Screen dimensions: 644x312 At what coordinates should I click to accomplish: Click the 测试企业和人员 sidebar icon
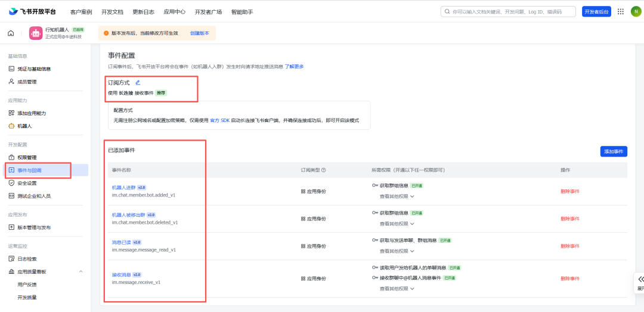click(x=11, y=195)
